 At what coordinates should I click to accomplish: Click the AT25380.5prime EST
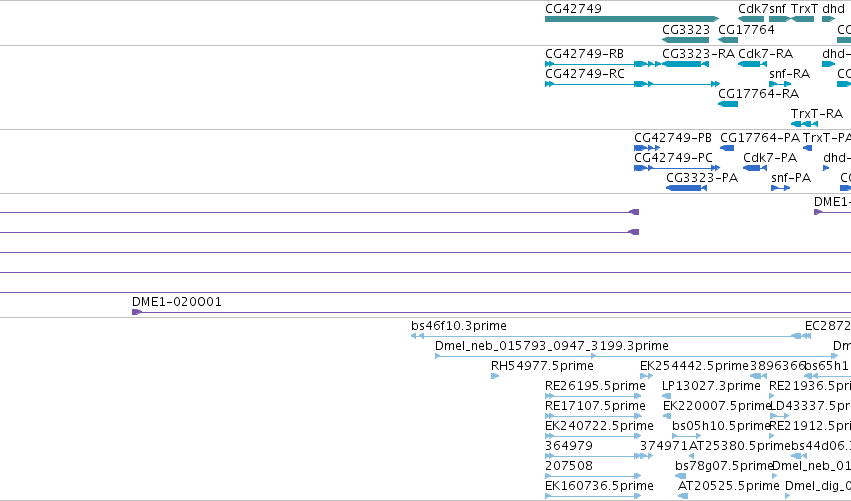pos(691,456)
